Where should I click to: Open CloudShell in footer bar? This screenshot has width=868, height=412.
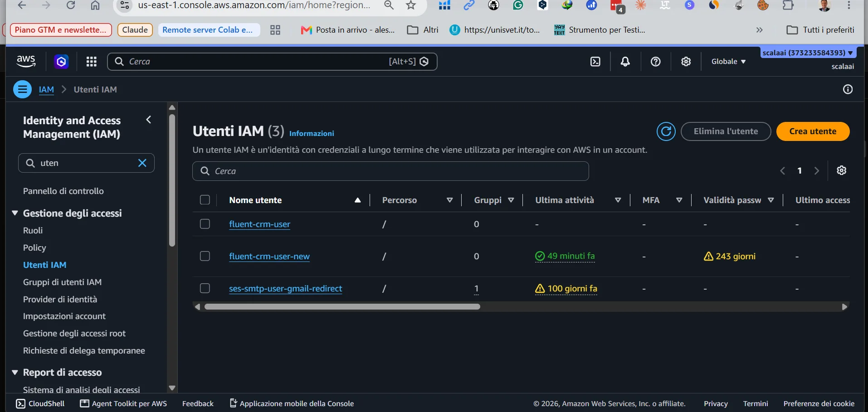40,403
